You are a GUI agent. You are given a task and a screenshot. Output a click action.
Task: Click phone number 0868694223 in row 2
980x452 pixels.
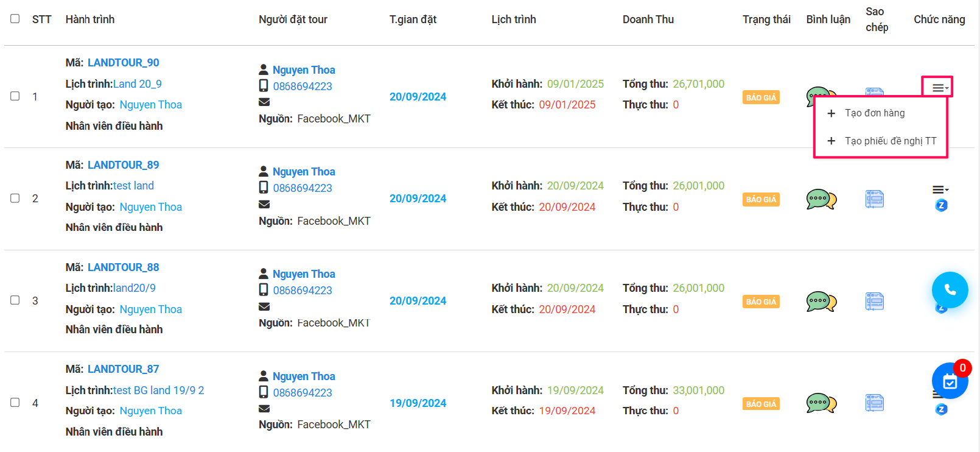coord(303,188)
